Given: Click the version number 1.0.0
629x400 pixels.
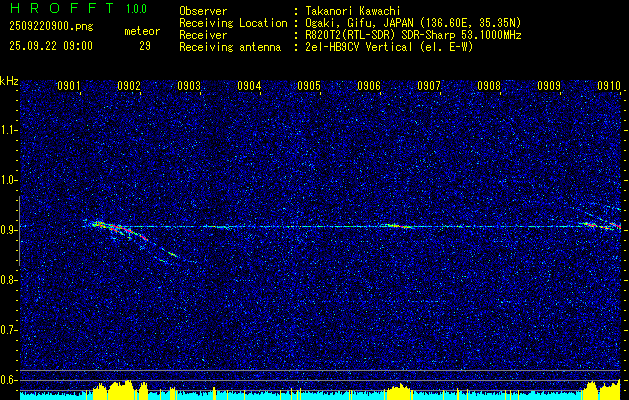Looking at the screenshot, I should click(136, 9).
